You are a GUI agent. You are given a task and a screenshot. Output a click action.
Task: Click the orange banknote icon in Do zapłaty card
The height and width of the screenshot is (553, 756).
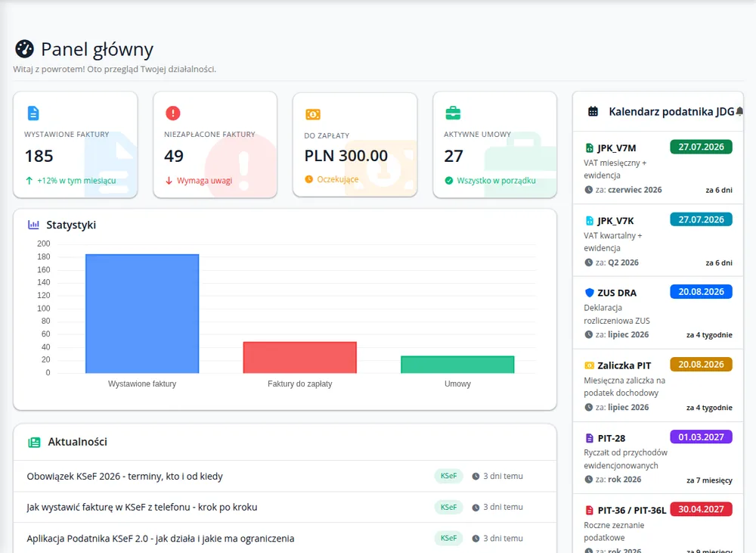313,114
